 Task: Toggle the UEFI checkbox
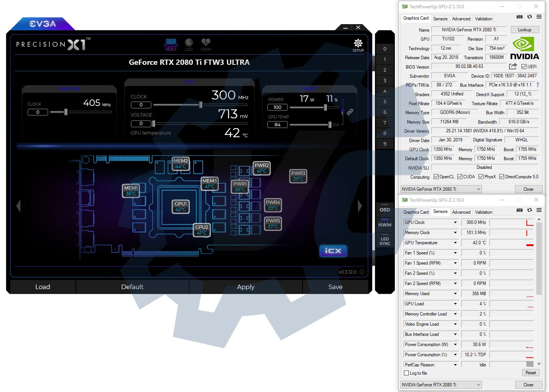[x=524, y=67]
